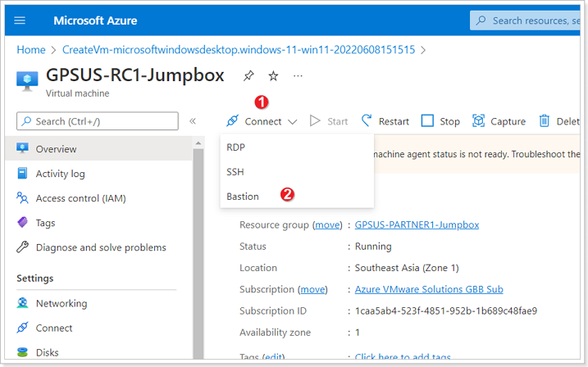The width and height of the screenshot is (588, 367).
Task: Click the Capture icon
Action: coord(478,121)
